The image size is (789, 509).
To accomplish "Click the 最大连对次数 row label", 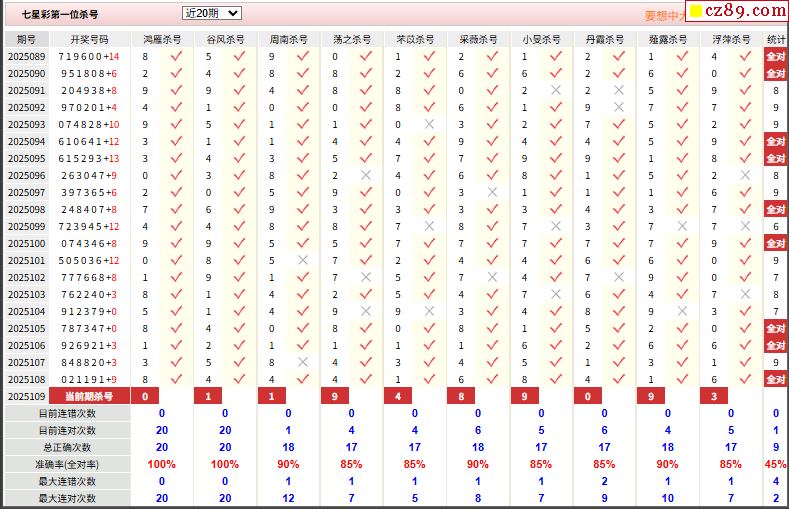I will [x=67, y=498].
